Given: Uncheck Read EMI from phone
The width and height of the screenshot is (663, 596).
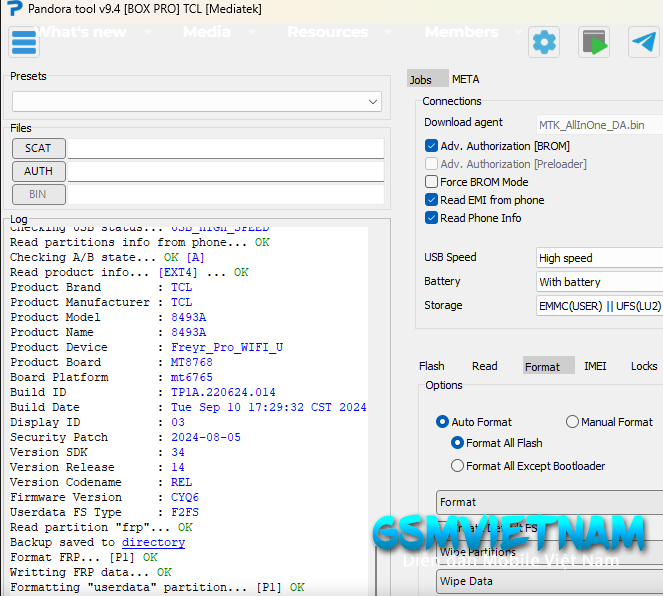Looking at the screenshot, I should [432, 200].
